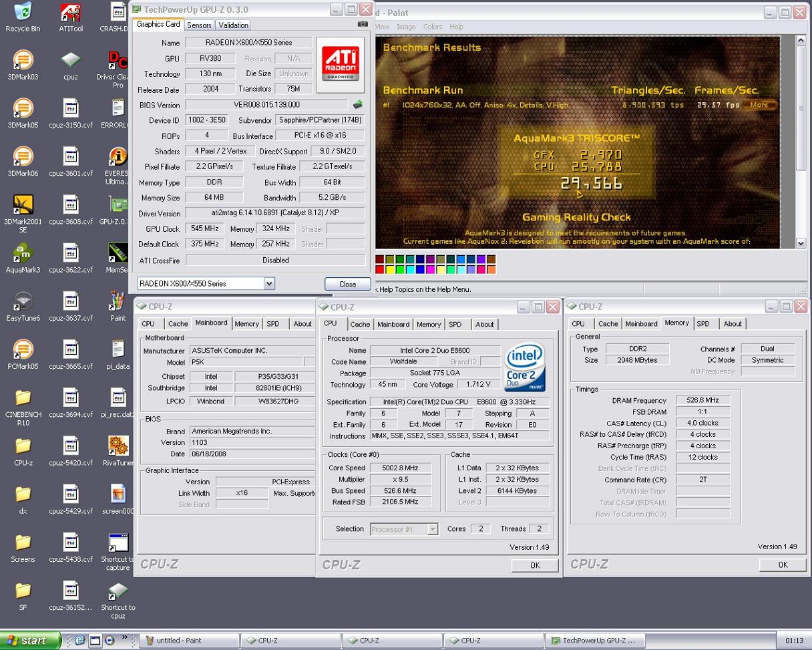Viewport: 812px width, 650px height.
Task: Select the cpuz desktop chip icon
Action: coord(71,65)
